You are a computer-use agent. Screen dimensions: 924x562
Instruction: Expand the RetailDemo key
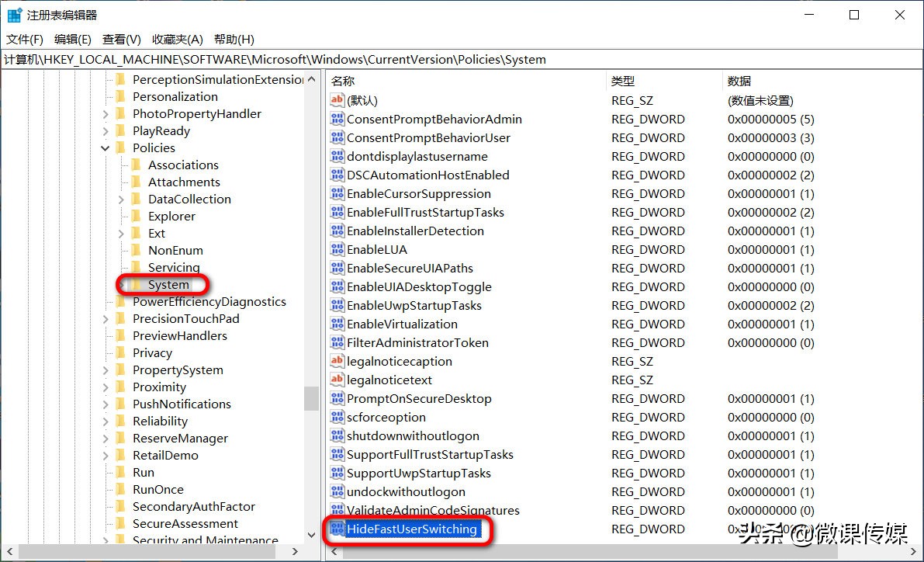[106, 456]
